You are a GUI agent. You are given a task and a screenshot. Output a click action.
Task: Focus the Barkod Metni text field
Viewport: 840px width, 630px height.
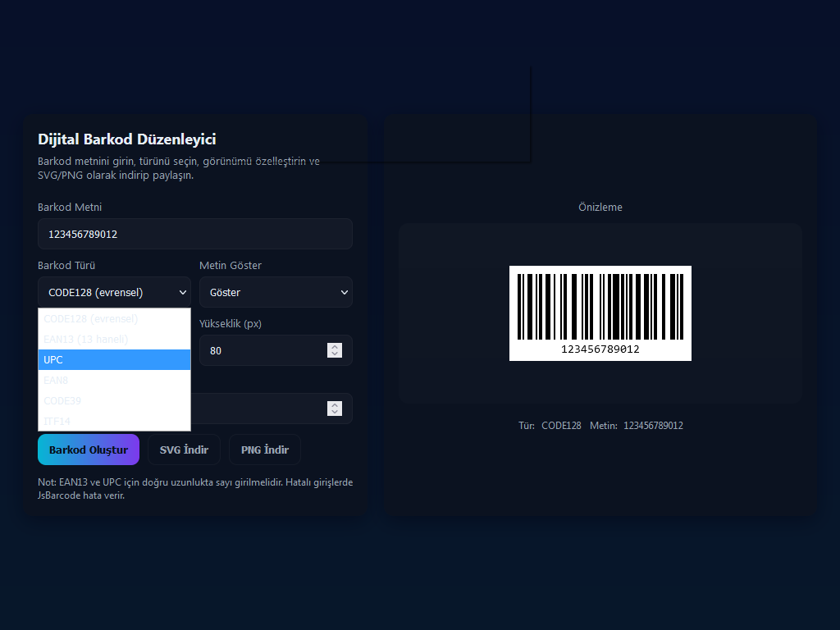click(x=195, y=235)
